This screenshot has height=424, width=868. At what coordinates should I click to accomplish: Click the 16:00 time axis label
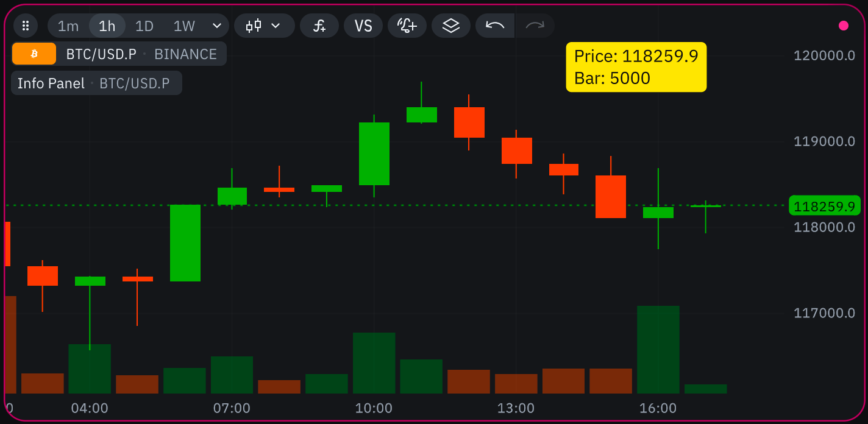(658, 408)
